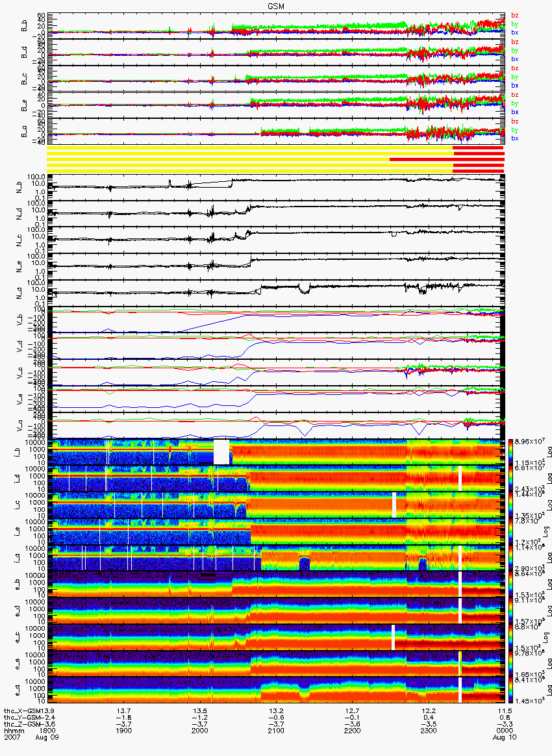Click the color bar beside i_b spectrogram
This screenshot has height=756, width=552.
[x=510, y=452]
